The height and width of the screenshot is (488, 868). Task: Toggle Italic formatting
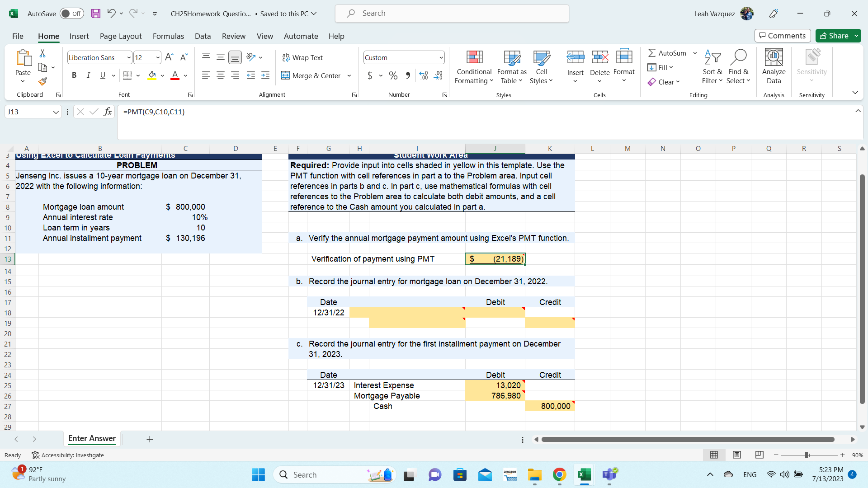click(x=88, y=75)
